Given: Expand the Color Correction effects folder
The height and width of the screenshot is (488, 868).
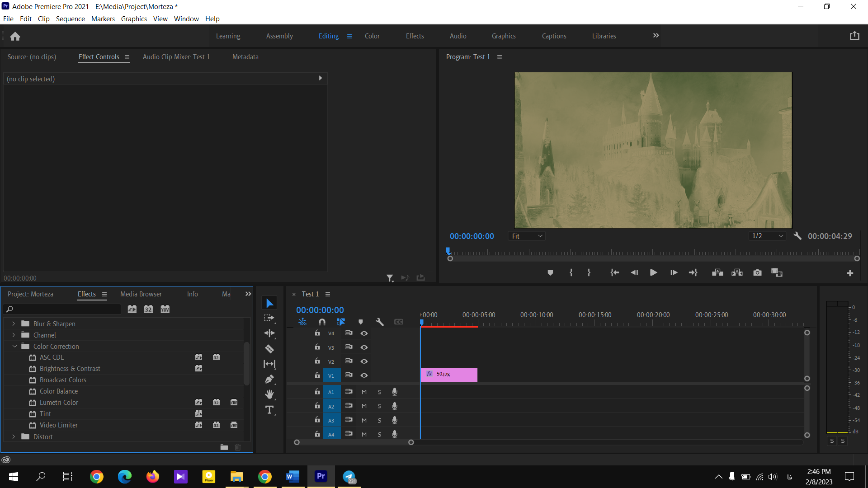Looking at the screenshot, I should [14, 346].
